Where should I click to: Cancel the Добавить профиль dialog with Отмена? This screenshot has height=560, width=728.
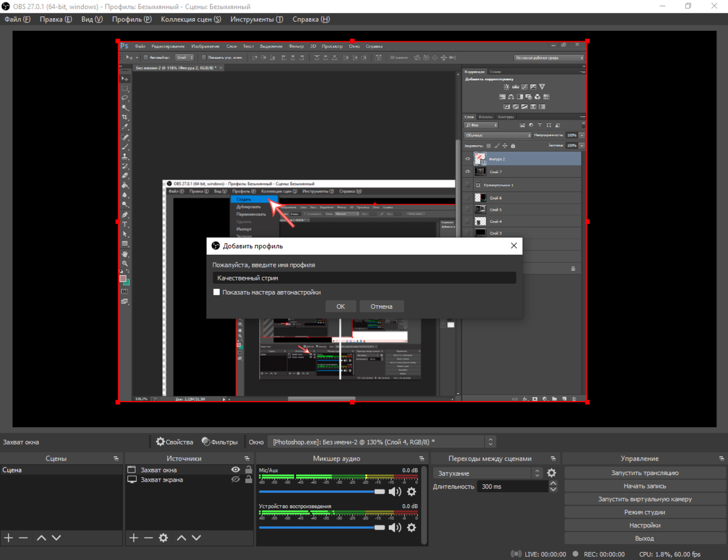(382, 306)
